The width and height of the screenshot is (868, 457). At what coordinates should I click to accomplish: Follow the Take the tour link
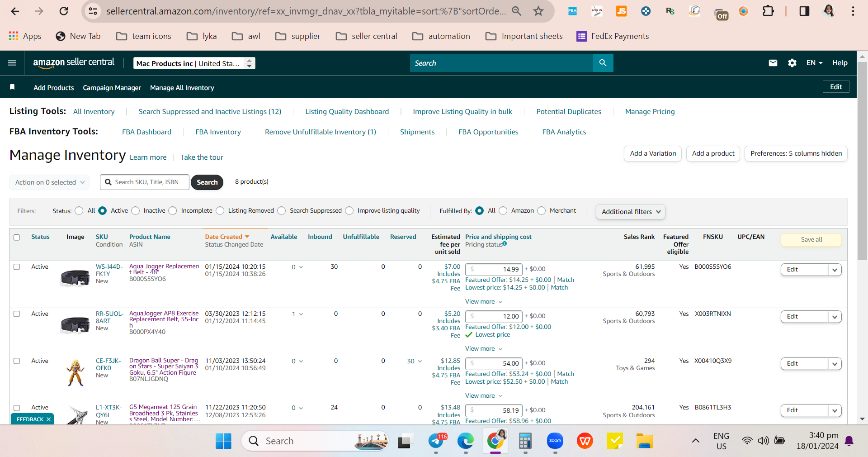202,157
